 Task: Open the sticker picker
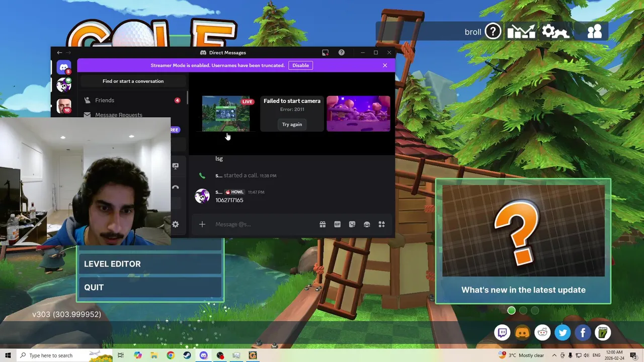(x=352, y=224)
